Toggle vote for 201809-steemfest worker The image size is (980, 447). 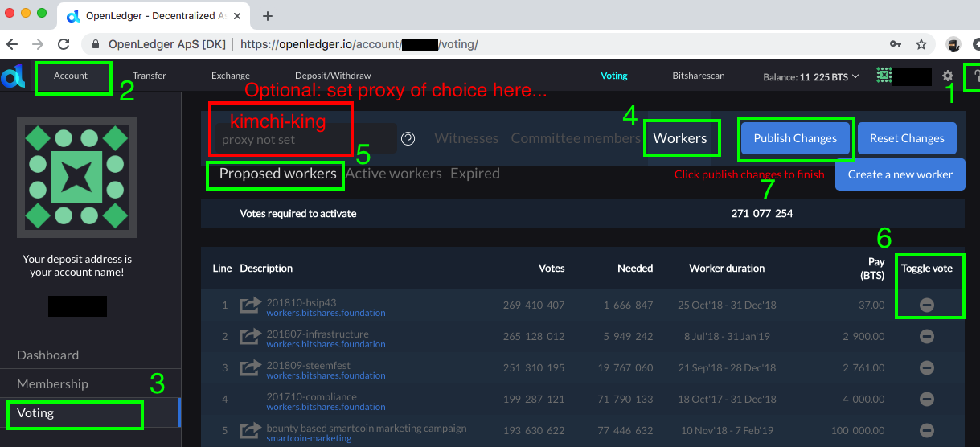926,367
